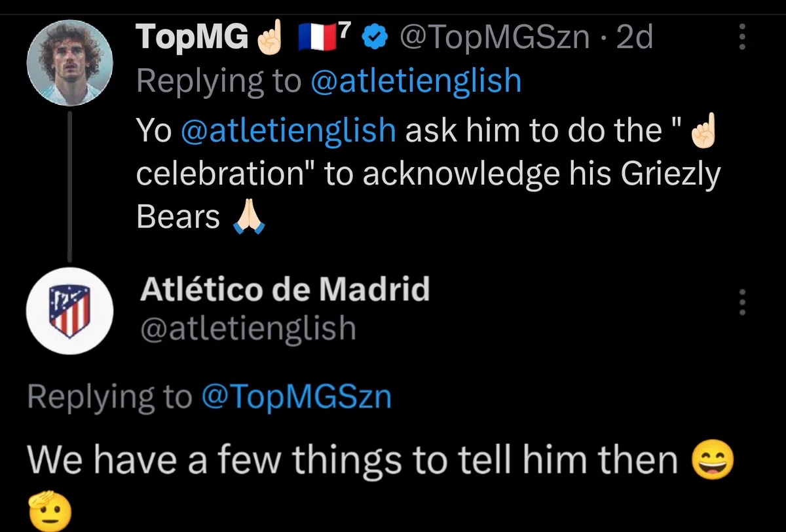Select the folded hands emoji after Bears
The width and height of the screenshot is (786, 532).
pyautogui.click(x=249, y=218)
